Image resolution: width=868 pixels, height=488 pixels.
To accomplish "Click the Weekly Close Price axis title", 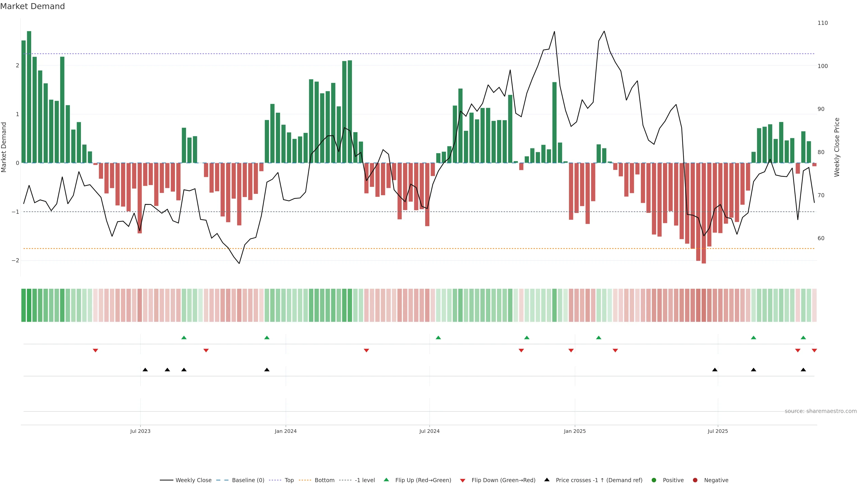I will click(837, 147).
